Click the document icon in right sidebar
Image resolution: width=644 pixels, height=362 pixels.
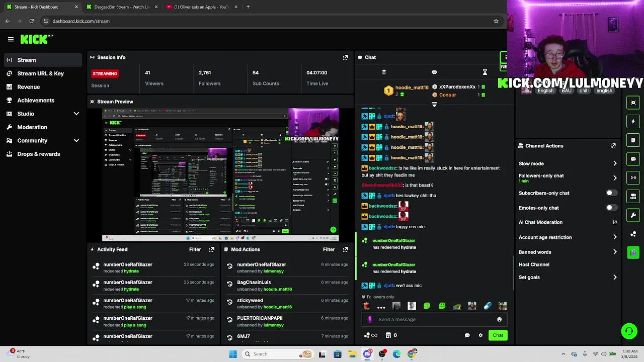coord(633,140)
